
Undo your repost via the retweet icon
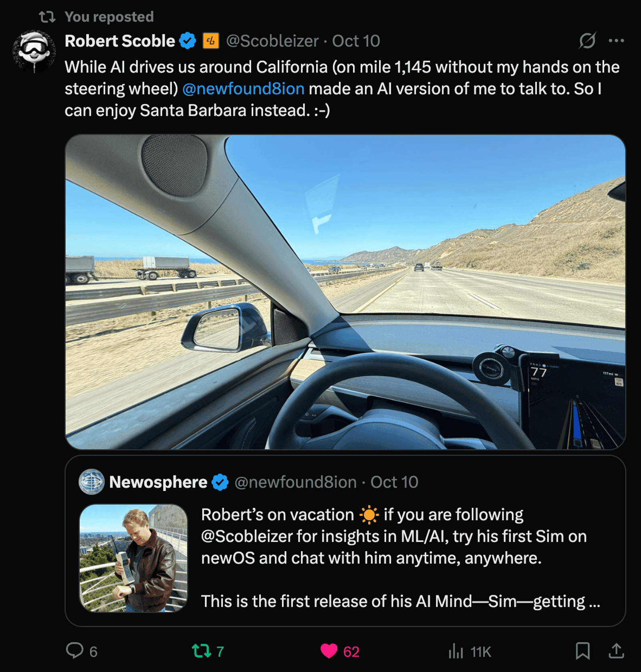pyautogui.click(x=201, y=649)
